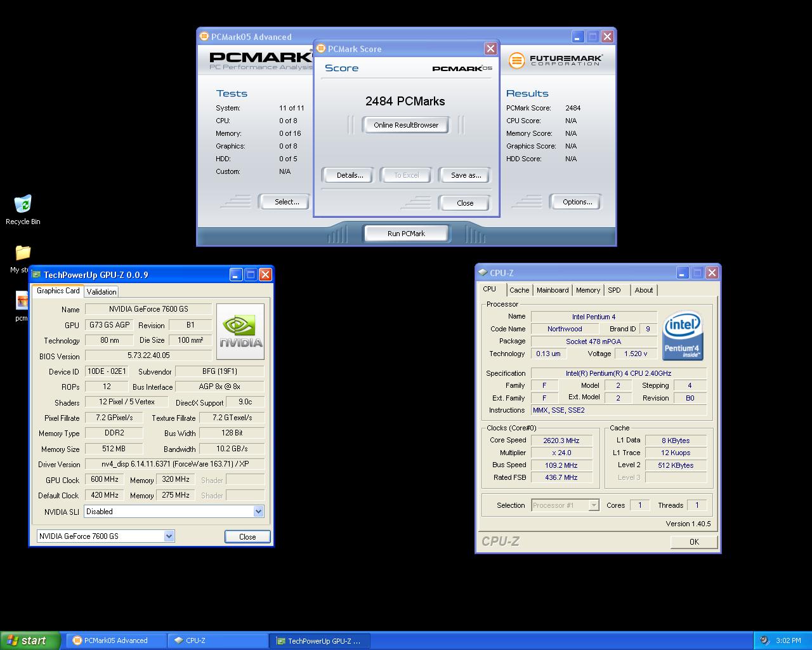812x650 pixels.
Task: Click the Driver Version field in GPU-Z
Action: coord(174,464)
